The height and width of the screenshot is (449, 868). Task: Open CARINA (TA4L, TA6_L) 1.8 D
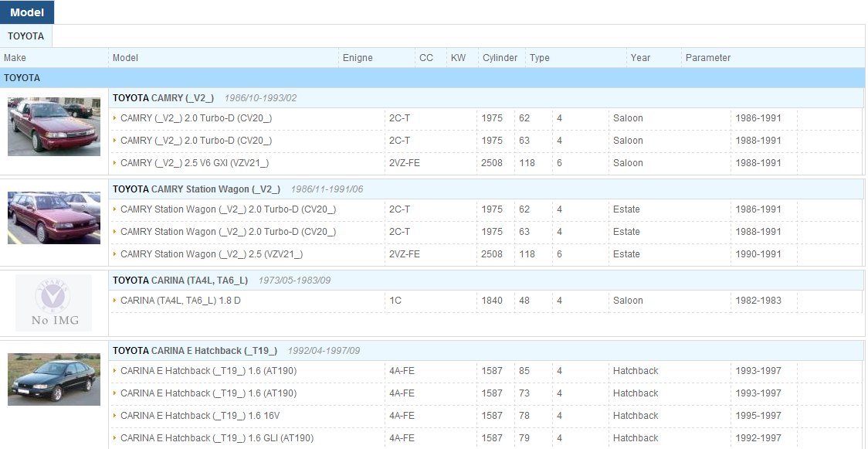tap(181, 301)
